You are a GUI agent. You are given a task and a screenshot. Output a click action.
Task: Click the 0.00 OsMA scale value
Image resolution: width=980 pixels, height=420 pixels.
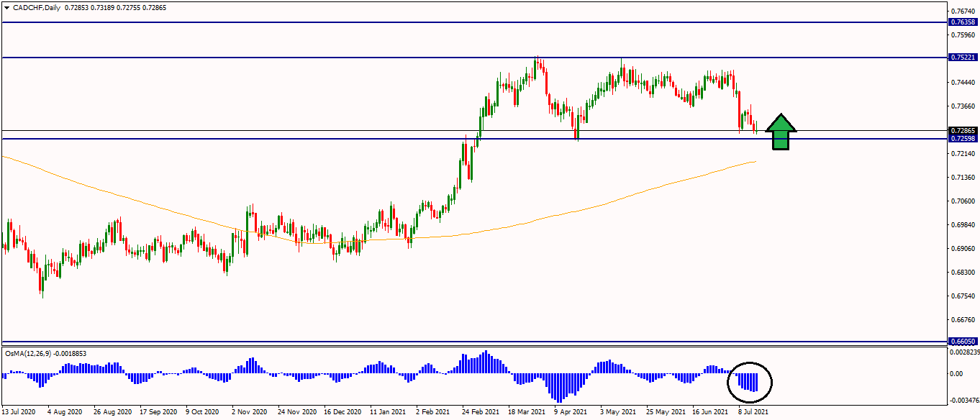pos(958,374)
